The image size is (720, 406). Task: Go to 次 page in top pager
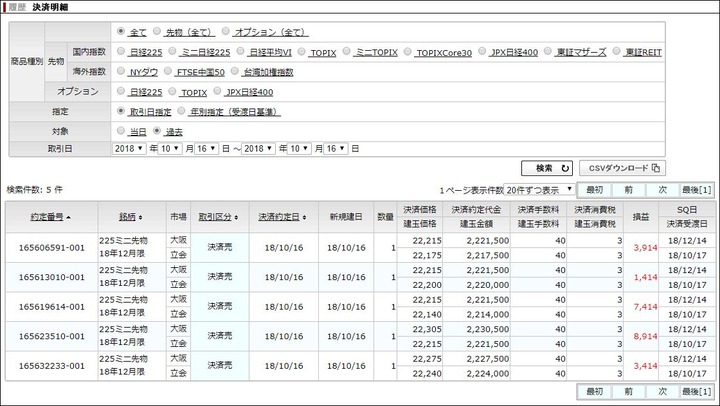click(x=663, y=190)
